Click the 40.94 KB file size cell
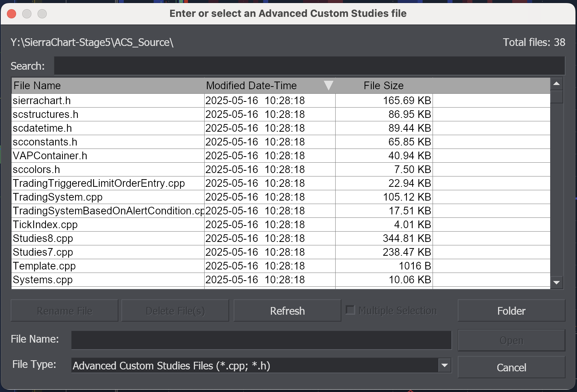This screenshot has width=577, height=392. (x=384, y=156)
